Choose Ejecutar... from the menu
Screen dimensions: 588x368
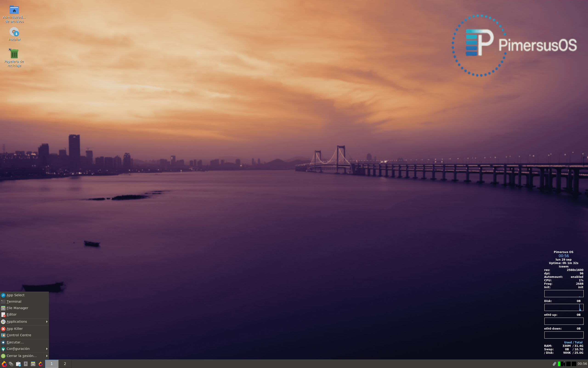click(25, 342)
